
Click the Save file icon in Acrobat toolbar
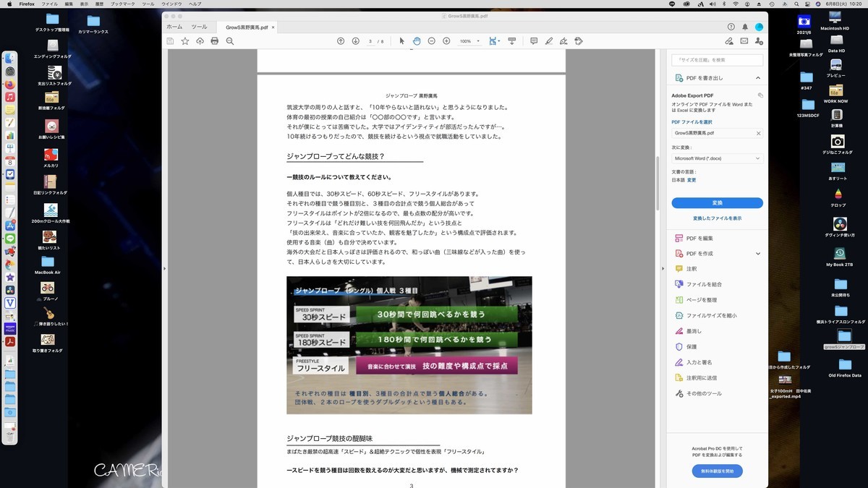170,41
